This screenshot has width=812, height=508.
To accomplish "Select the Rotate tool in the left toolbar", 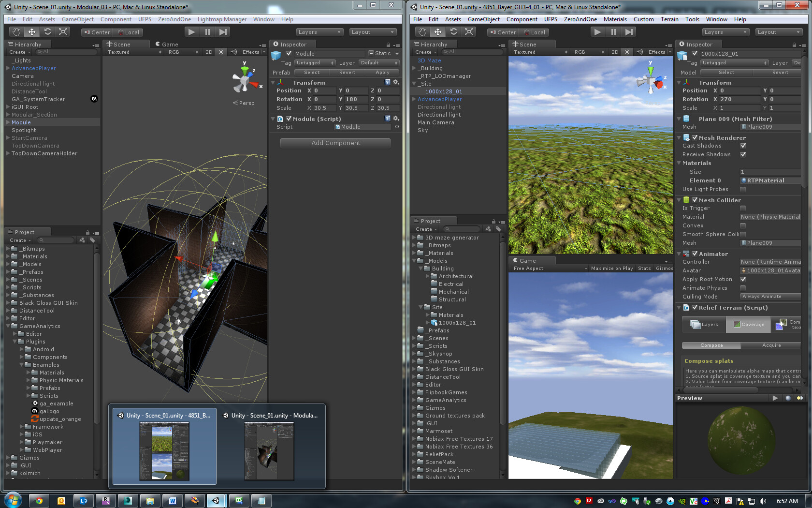I will tap(48, 31).
